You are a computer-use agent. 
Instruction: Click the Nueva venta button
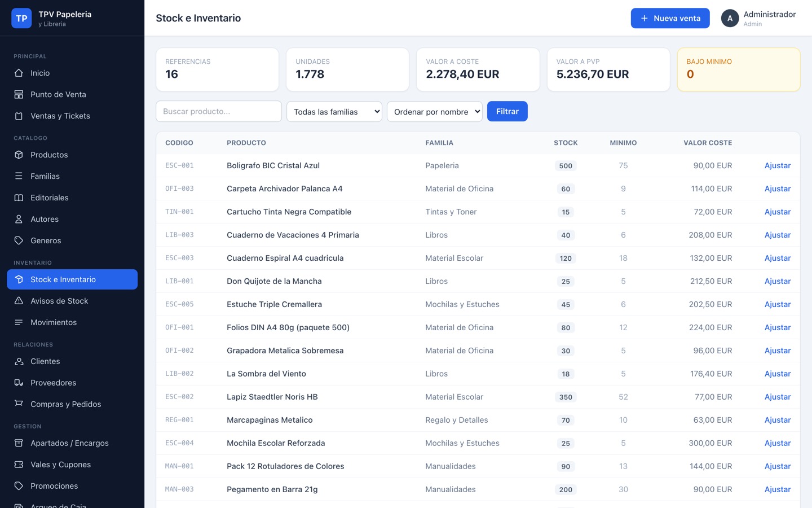(x=670, y=18)
